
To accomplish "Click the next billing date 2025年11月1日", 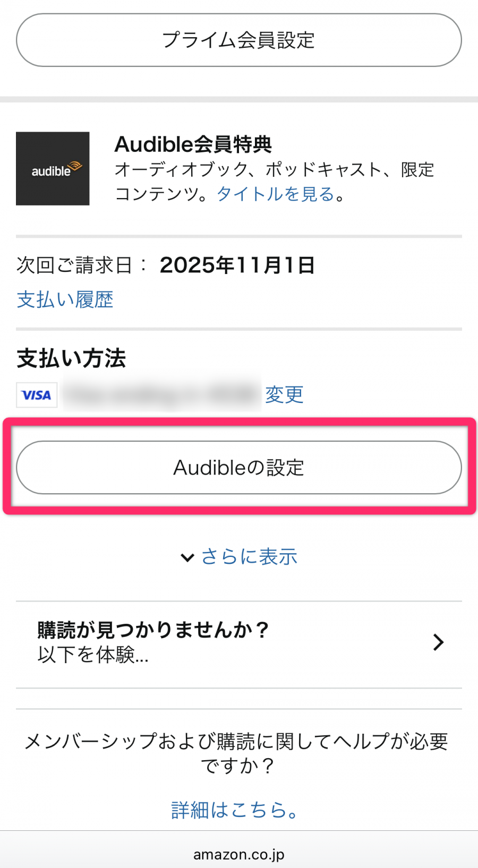I will (237, 265).
